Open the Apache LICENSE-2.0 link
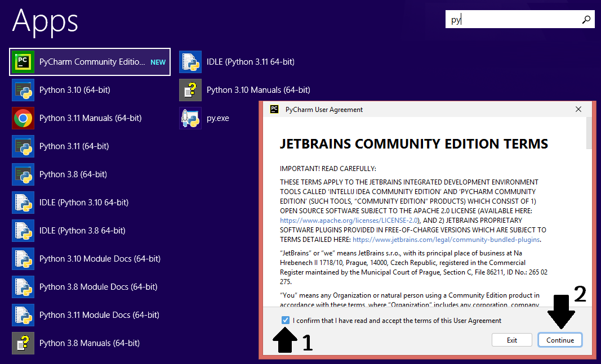This screenshot has width=601, height=364. tap(349, 221)
